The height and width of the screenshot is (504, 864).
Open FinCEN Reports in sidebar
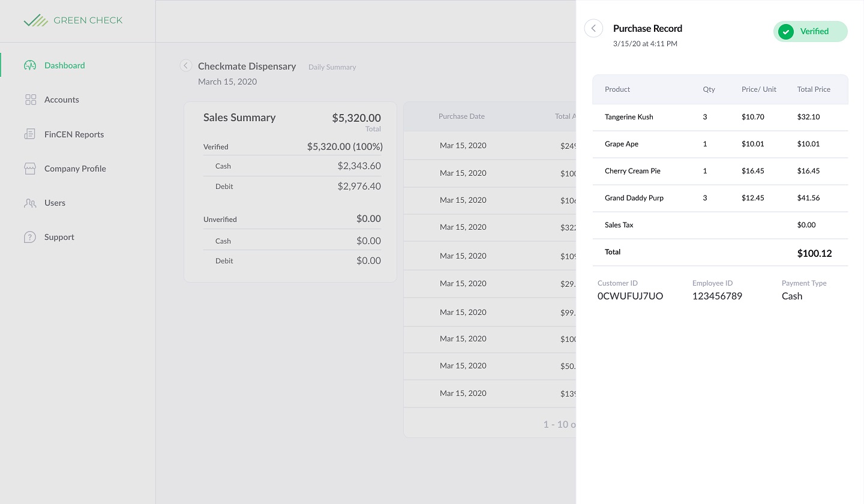pyautogui.click(x=74, y=134)
